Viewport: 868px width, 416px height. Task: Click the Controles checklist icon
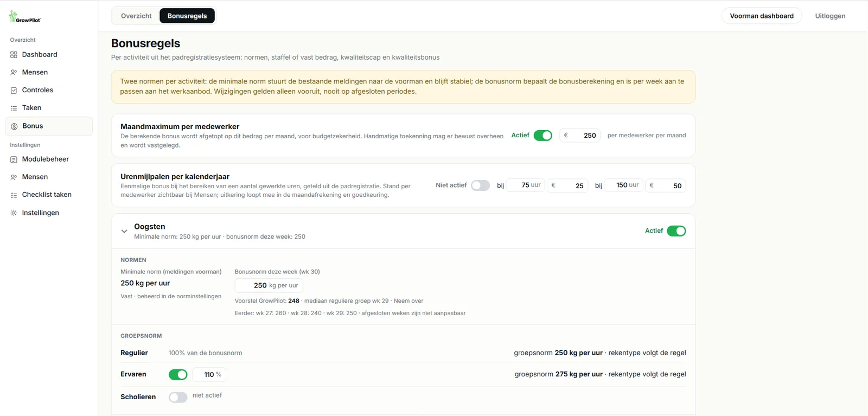pos(14,90)
